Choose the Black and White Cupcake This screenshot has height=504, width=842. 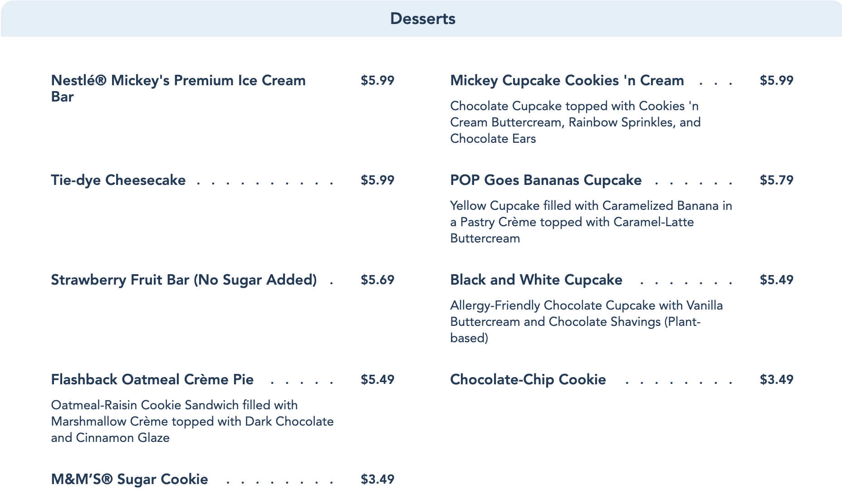(536, 280)
